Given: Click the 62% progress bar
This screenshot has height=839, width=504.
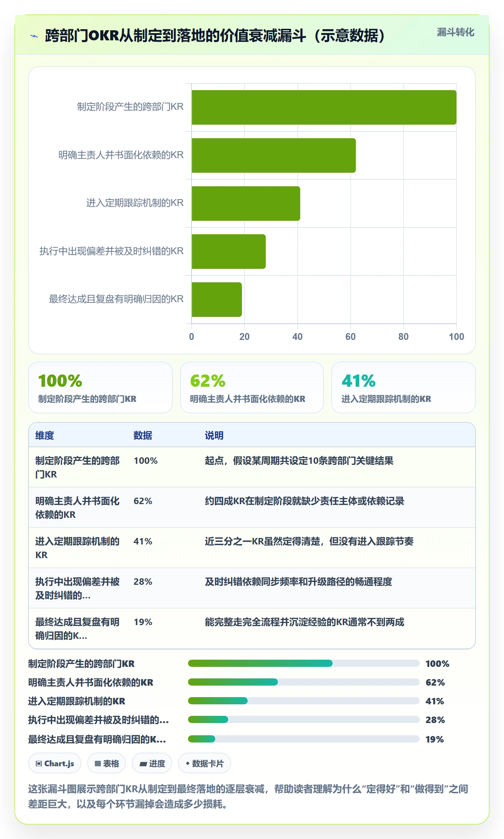Looking at the screenshot, I should coord(304,682).
